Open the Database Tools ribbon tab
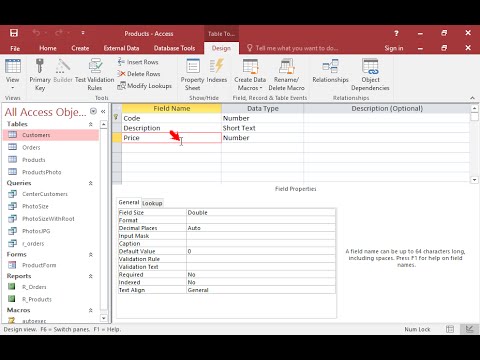Screen dimensions: 480x360 tap(174, 48)
